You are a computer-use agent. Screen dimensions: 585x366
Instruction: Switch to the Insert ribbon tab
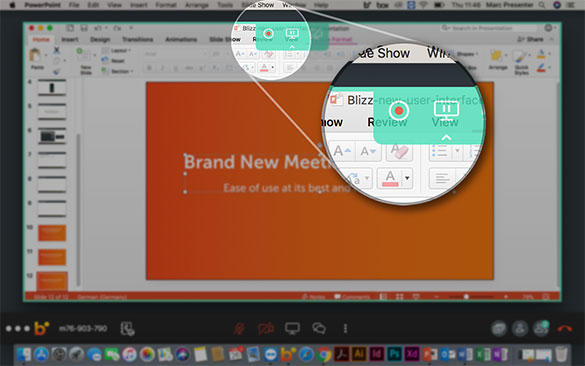70,39
